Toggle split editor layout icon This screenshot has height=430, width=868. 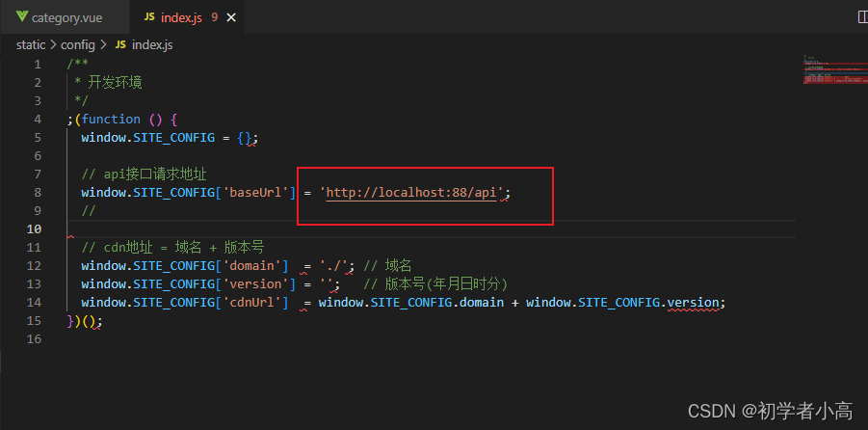coord(861,17)
